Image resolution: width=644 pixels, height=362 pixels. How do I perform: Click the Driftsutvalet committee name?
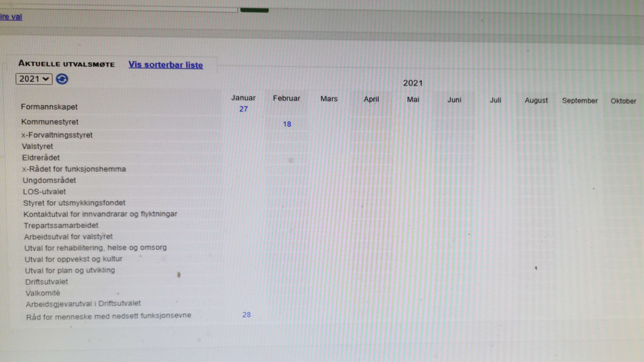pyautogui.click(x=47, y=282)
